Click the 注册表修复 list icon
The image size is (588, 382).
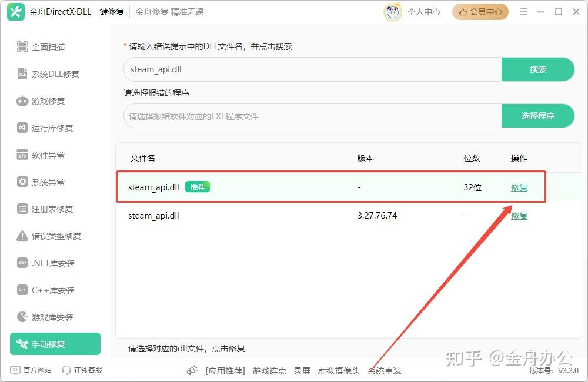coord(22,209)
